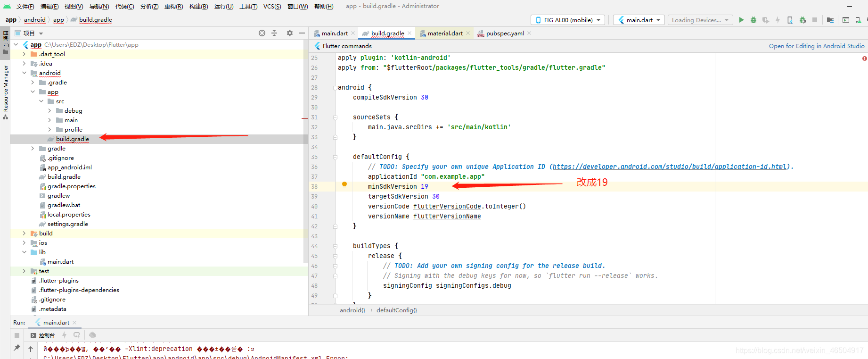
Task: Expand the .dart_tool folder
Action: click(24, 54)
